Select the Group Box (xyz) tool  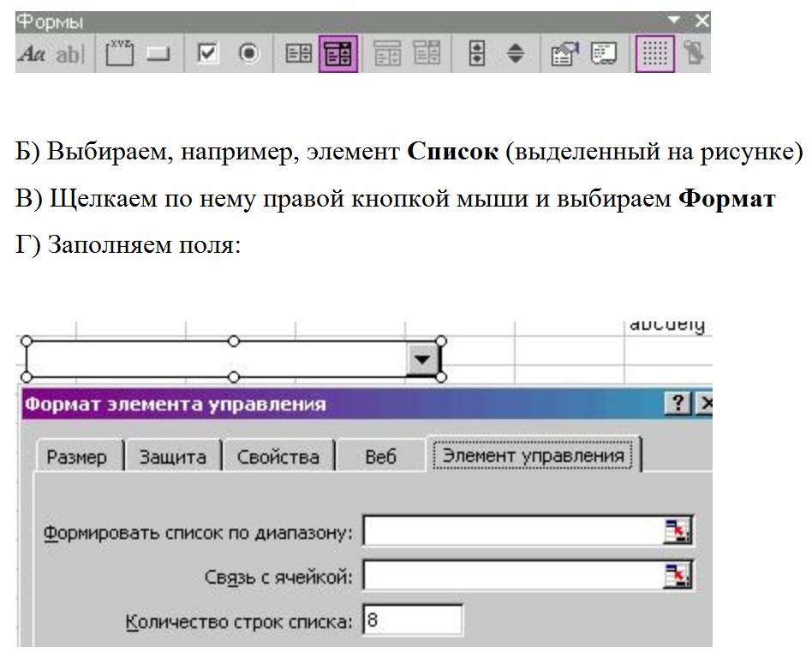[x=119, y=53]
